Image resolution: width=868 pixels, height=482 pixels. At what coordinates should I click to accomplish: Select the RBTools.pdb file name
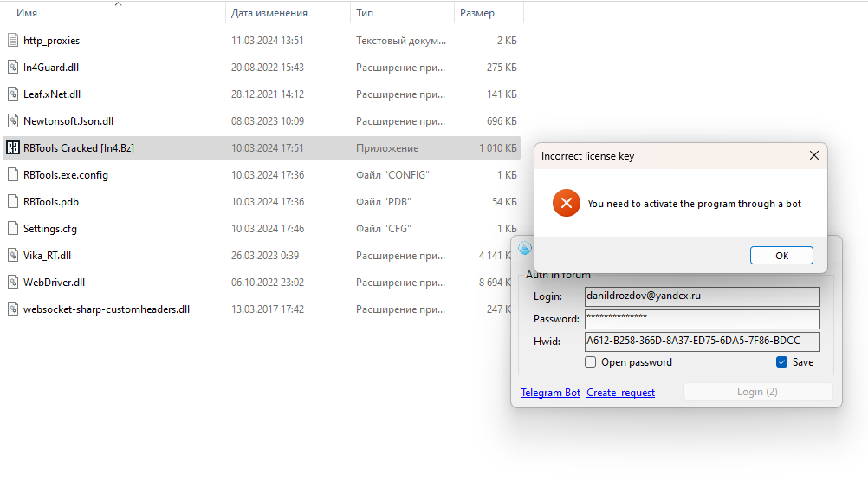tap(51, 202)
